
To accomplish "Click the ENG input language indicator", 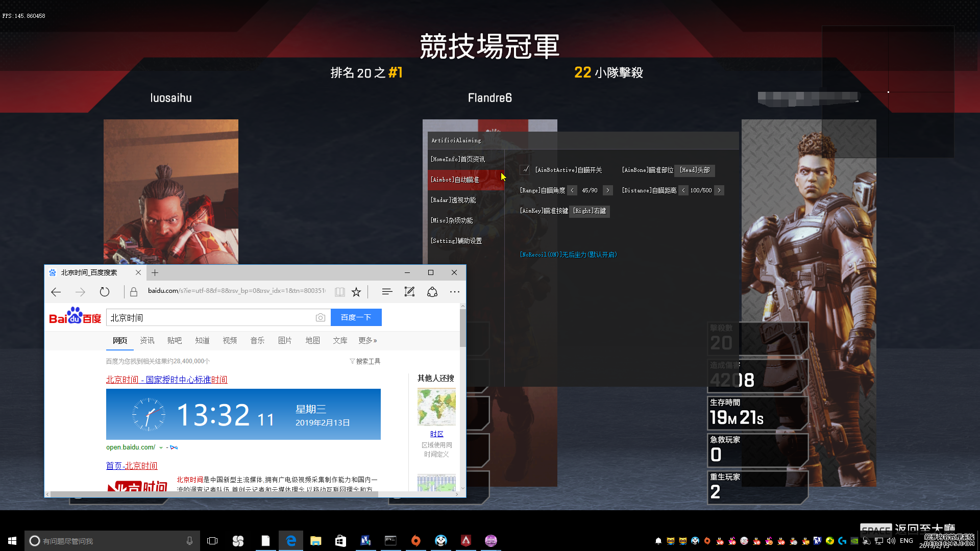I will point(906,541).
